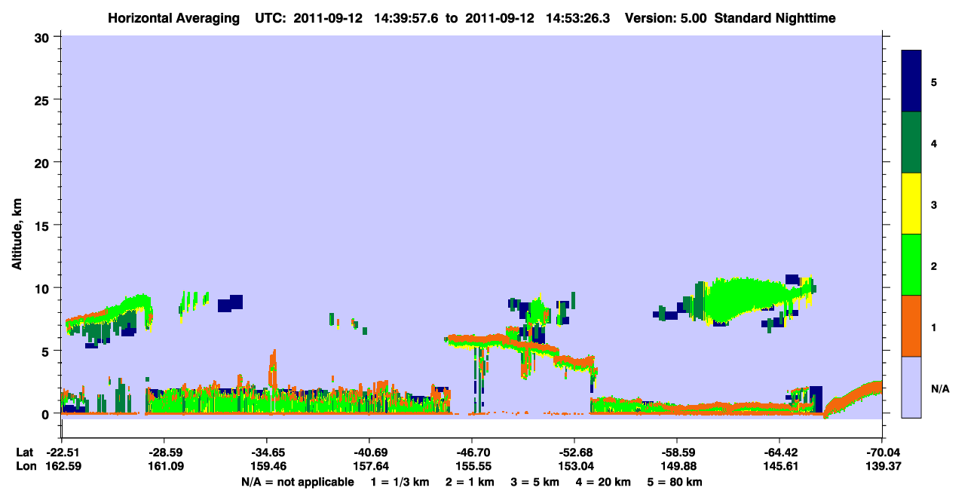
Task: Click '5 = 80 km' legend text
Action: (x=675, y=482)
